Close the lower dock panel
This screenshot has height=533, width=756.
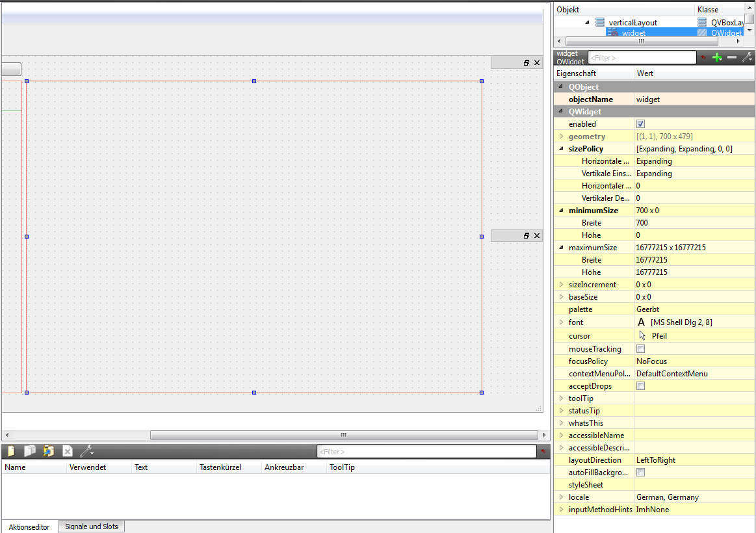pos(537,236)
